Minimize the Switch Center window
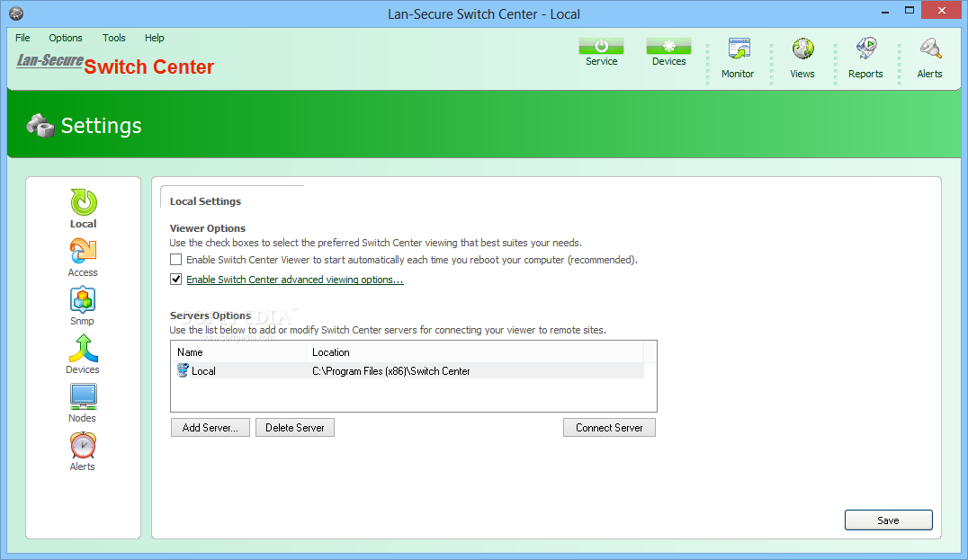This screenshot has width=968, height=560. point(884,11)
